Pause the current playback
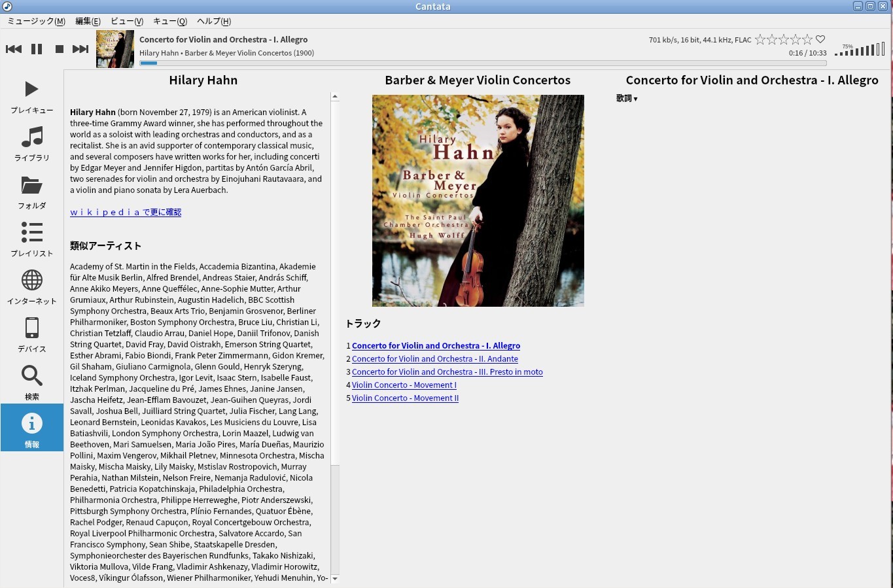Image resolution: width=893 pixels, height=588 pixels. pos(37,49)
